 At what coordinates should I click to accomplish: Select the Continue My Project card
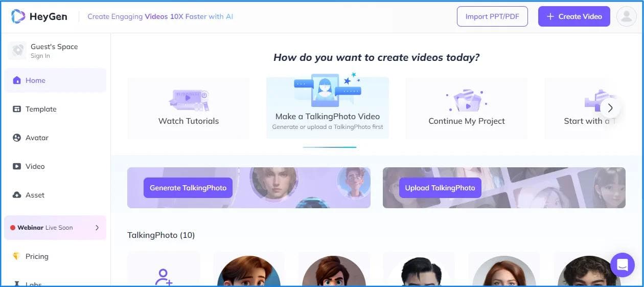tap(466, 108)
